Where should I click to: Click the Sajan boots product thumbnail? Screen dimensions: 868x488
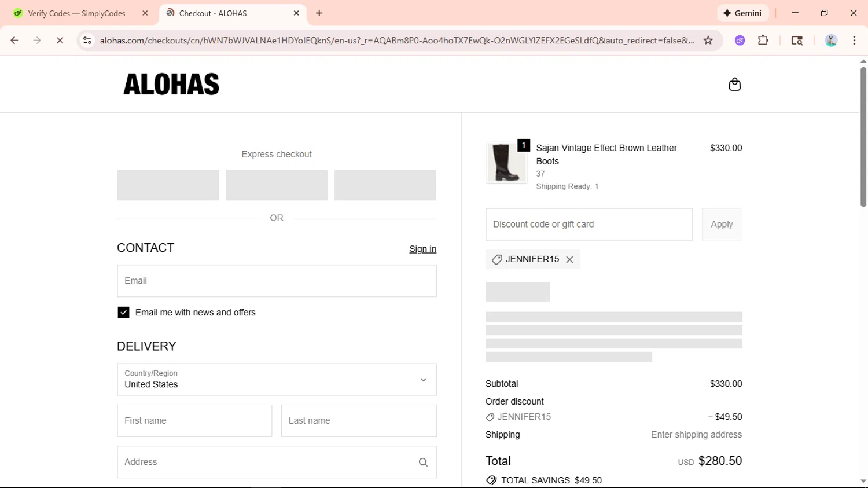point(506,163)
